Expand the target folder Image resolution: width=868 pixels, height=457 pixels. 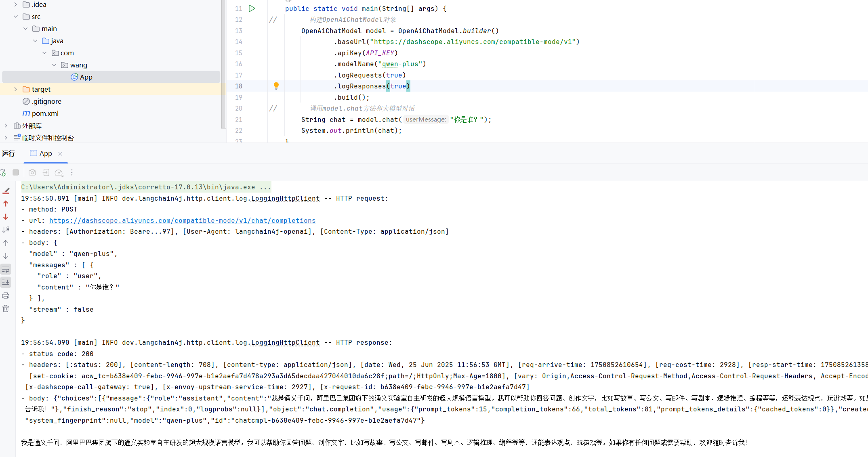15,89
